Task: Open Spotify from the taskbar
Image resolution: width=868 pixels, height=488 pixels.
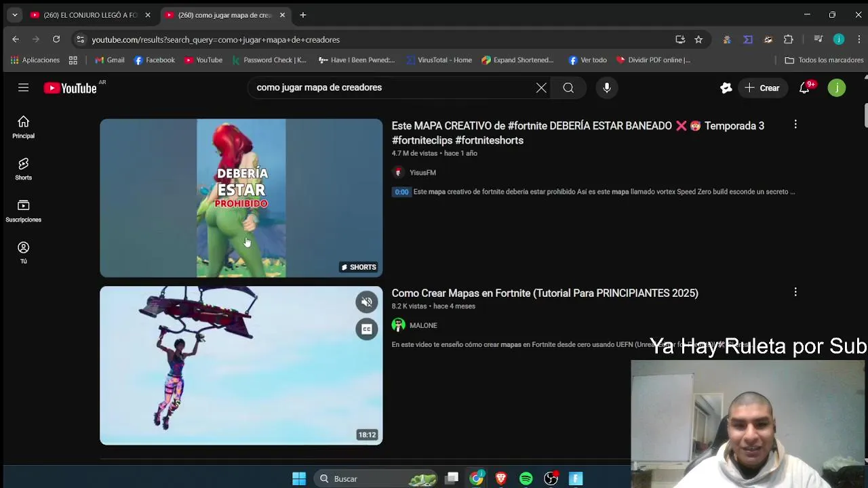Action: 526,479
